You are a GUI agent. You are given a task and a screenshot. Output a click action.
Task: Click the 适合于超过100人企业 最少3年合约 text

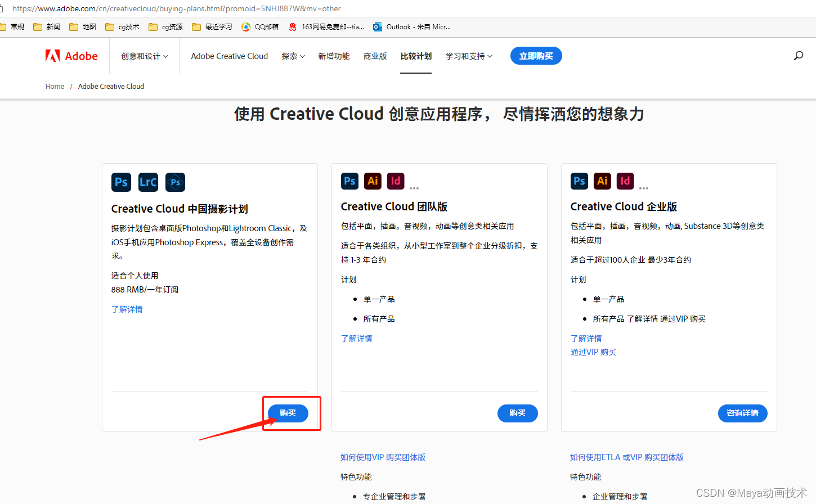point(631,260)
